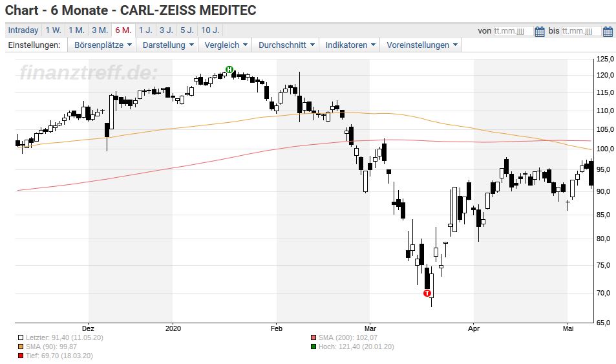Click the 'bis' end date input field
This screenshot has width=616, height=364.
click(582, 31)
